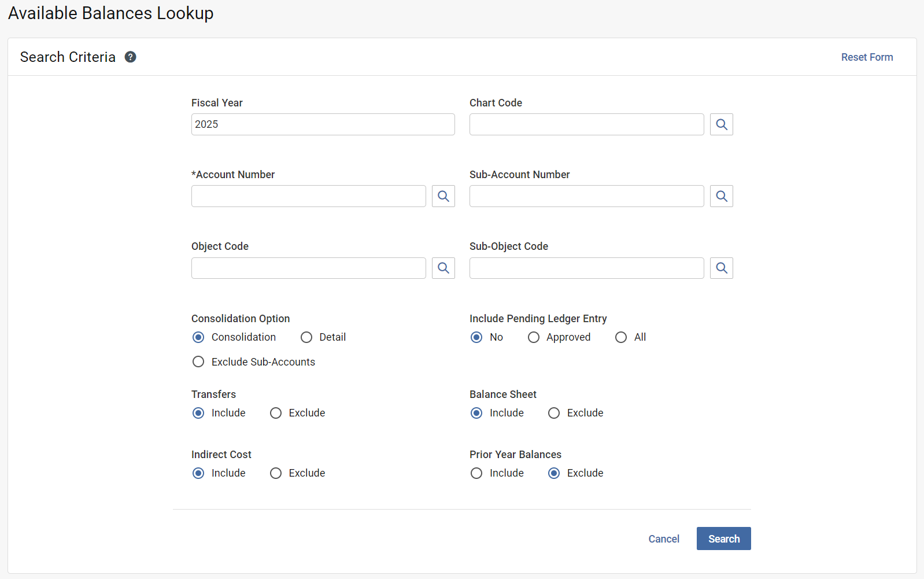Open the Sub-Object Code lookup magnifier

722,268
